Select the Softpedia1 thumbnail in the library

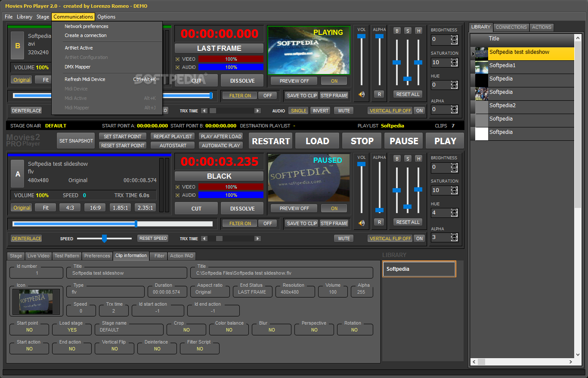coord(481,67)
